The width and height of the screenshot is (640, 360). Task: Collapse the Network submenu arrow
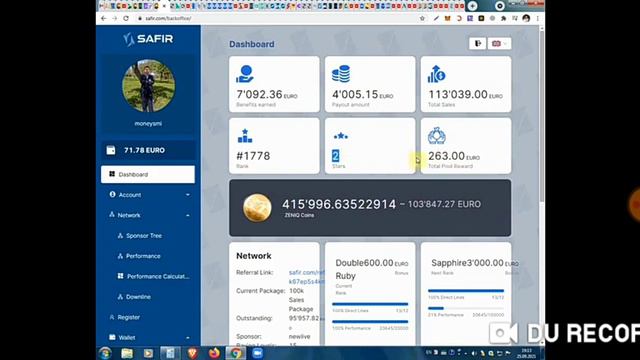click(188, 216)
